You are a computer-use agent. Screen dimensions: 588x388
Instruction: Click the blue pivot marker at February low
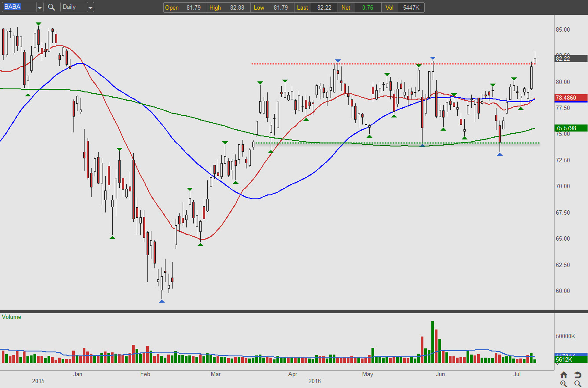click(x=162, y=301)
